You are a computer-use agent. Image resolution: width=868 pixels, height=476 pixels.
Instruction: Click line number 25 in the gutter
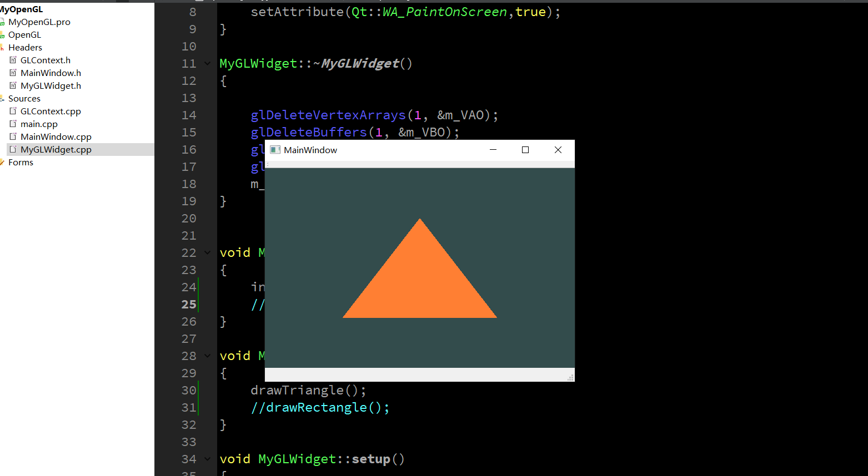[189, 305]
